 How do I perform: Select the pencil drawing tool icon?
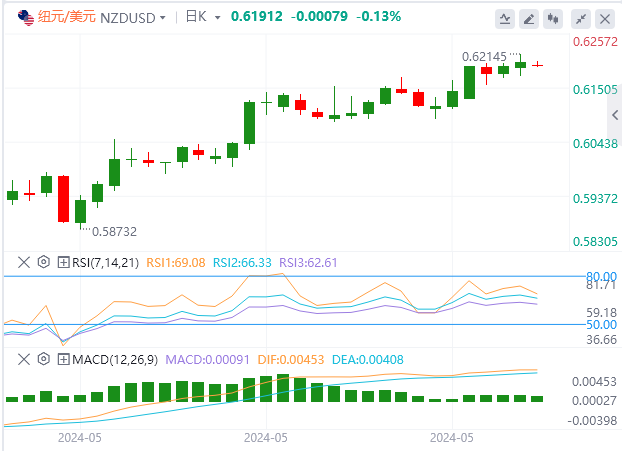click(529, 19)
